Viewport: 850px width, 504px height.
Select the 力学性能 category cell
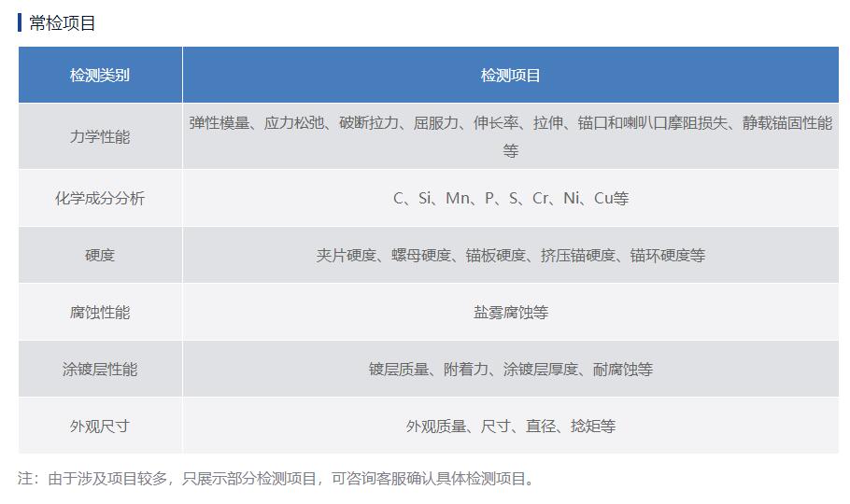(x=100, y=136)
